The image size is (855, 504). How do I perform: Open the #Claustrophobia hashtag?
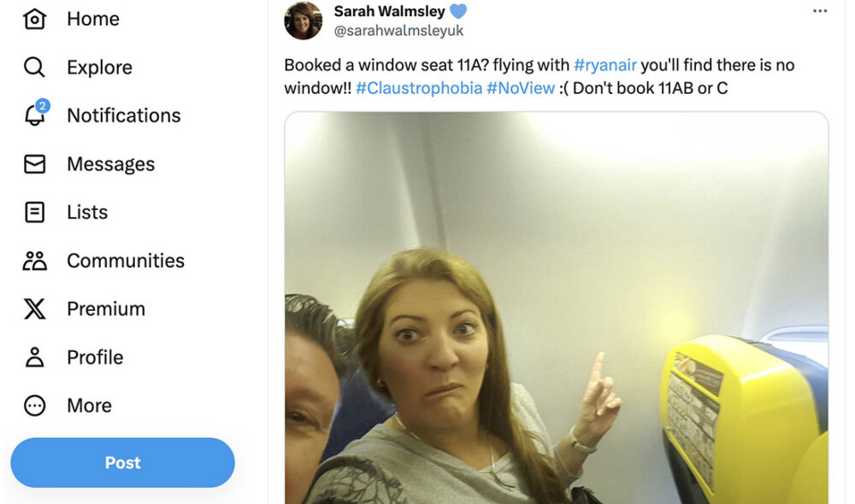point(419,88)
